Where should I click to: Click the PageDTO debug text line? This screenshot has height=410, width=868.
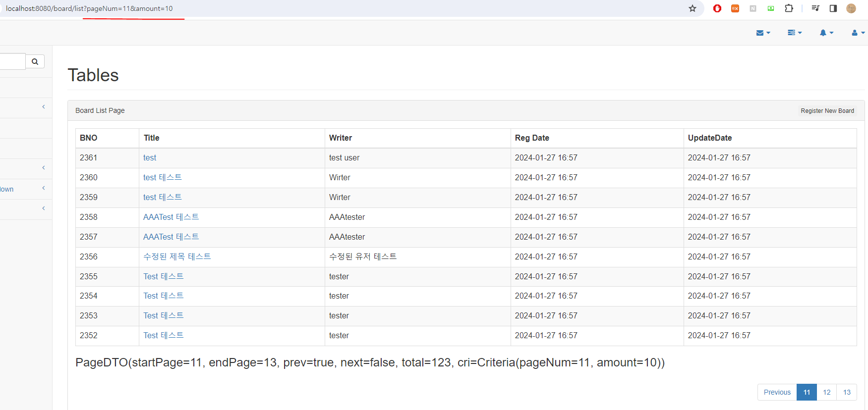(370, 362)
